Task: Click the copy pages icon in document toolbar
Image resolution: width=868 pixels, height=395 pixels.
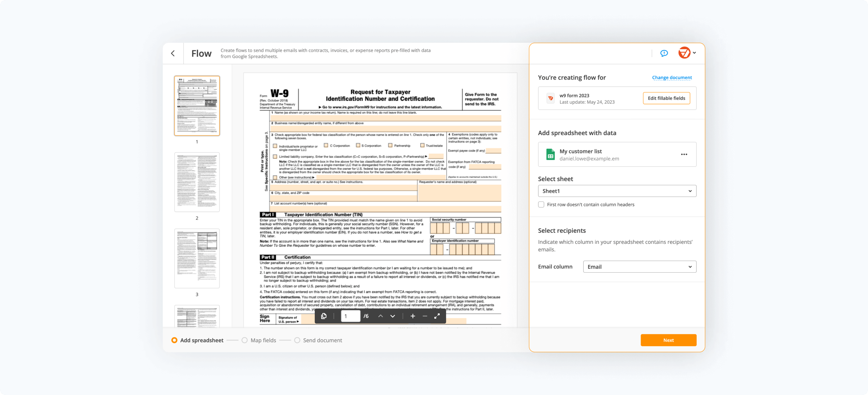Action: [324, 316]
